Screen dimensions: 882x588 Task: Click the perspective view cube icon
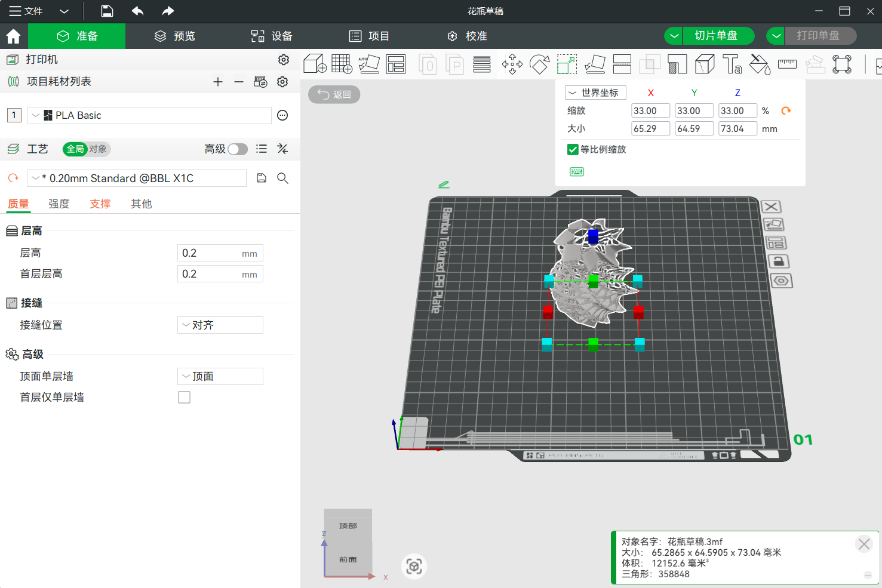click(x=414, y=566)
